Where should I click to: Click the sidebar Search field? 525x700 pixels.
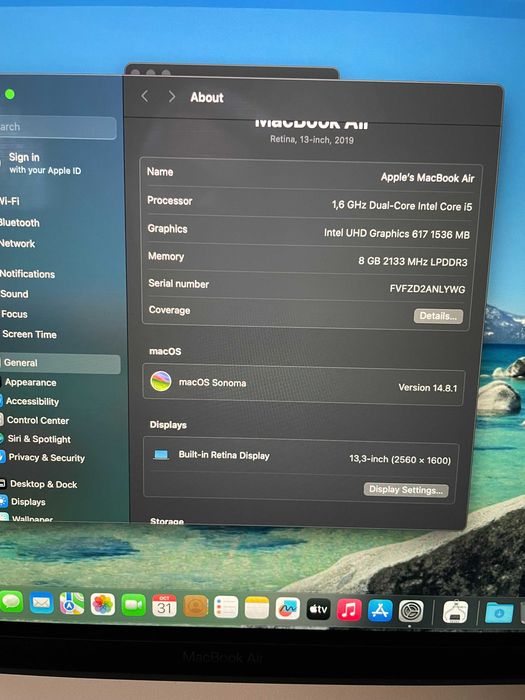pos(57,128)
